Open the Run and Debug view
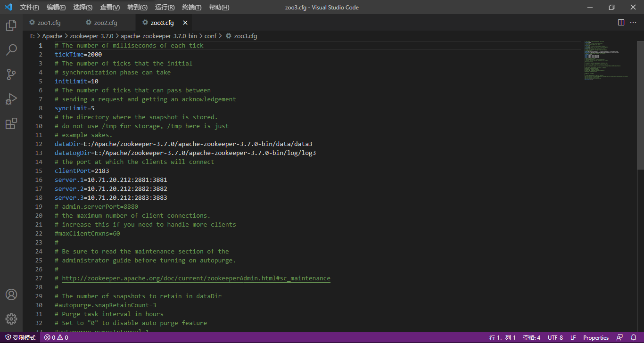 tap(11, 99)
